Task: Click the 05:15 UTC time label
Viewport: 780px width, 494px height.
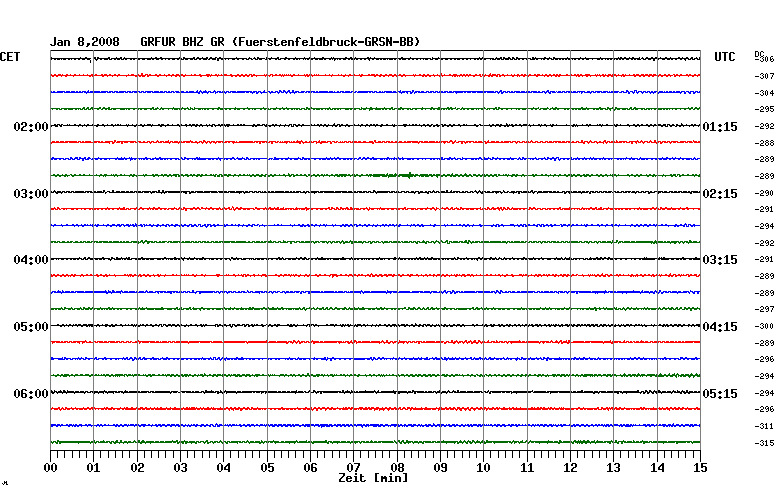Action: pos(720,394)
